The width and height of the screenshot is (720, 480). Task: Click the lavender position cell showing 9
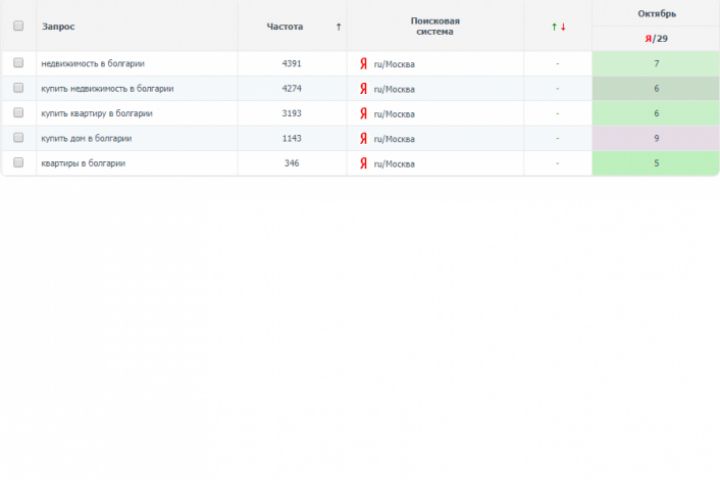click(x=656, y=139)
